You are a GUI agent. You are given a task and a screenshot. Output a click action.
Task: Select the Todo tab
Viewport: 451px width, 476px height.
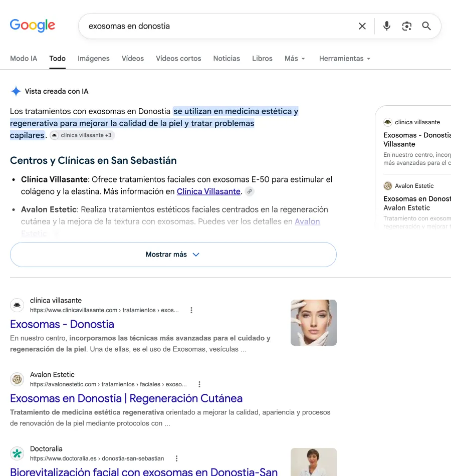click(x=58, y=58)
